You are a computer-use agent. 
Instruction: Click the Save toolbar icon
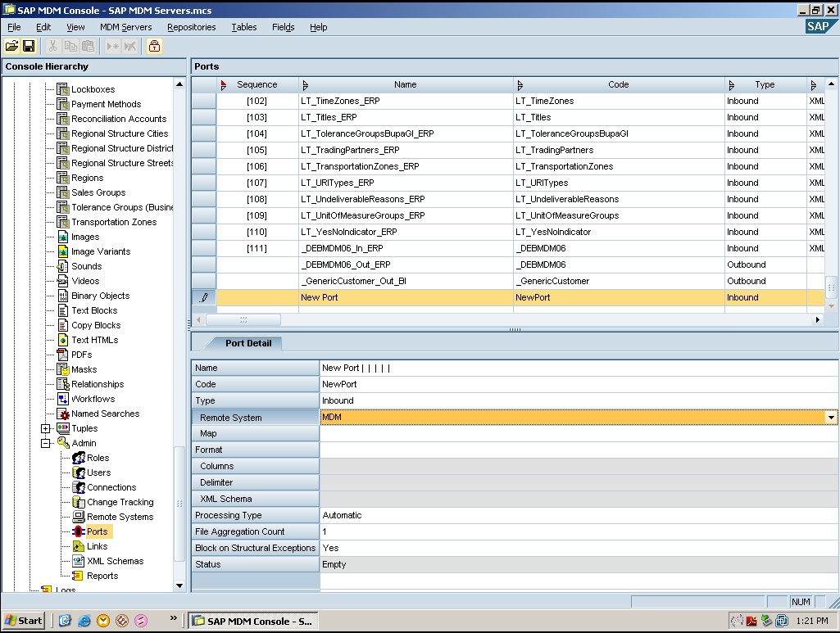pos(29,46)
